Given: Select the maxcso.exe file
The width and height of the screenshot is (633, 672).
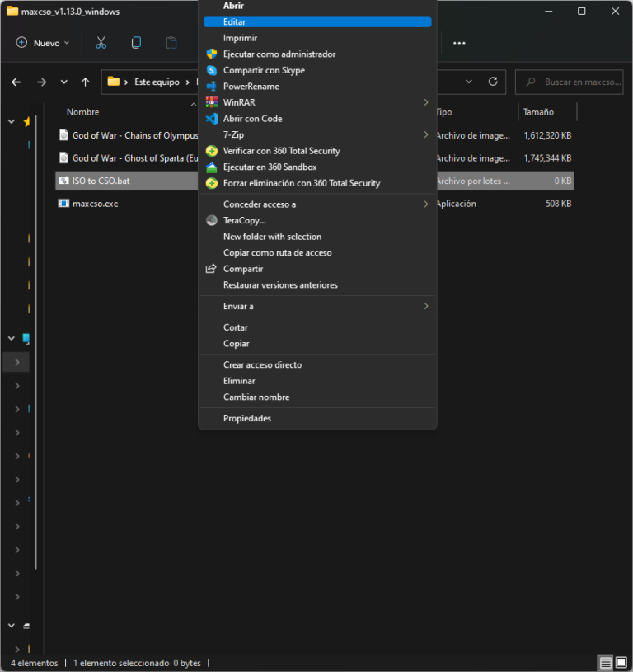Looking at the screenshot, I should 95,204.
